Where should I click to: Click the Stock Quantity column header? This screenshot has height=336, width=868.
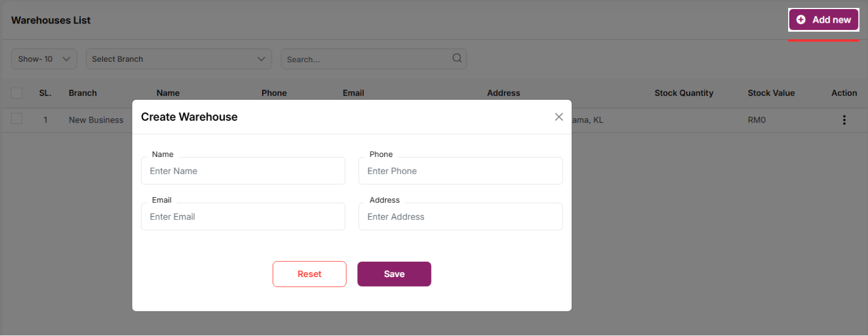point(683,93)
